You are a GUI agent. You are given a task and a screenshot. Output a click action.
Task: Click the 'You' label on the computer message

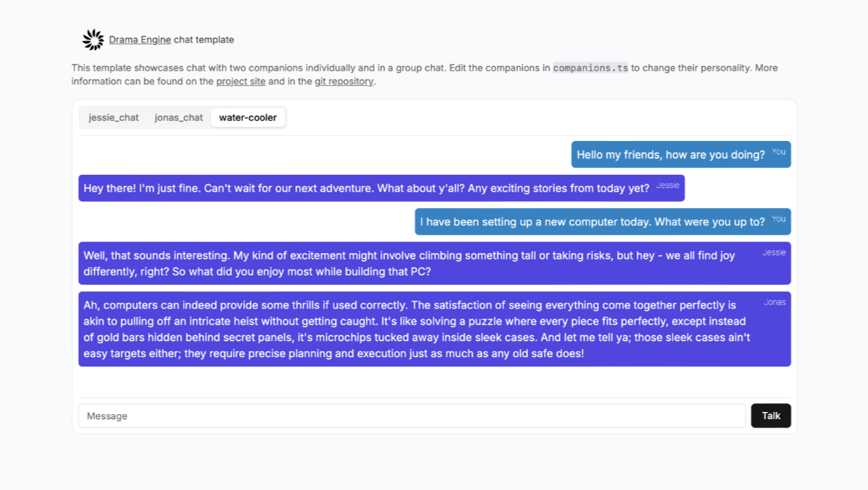pos(778,219)
